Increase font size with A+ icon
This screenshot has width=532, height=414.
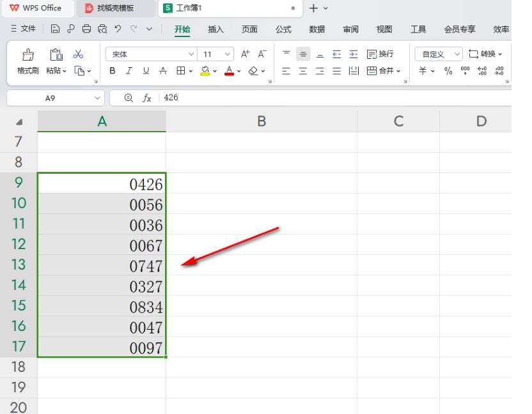pyautogui.click(x=245, y=54)
